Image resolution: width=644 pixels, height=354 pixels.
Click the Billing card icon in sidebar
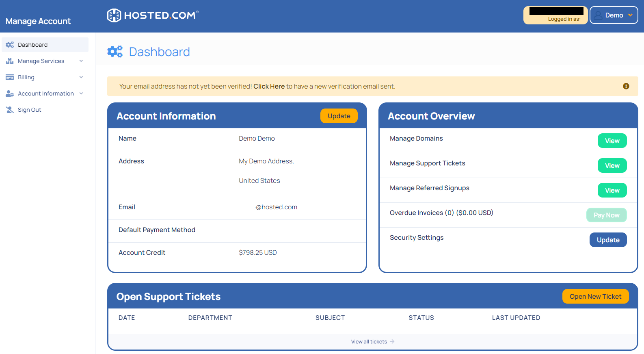pos(10,77)
